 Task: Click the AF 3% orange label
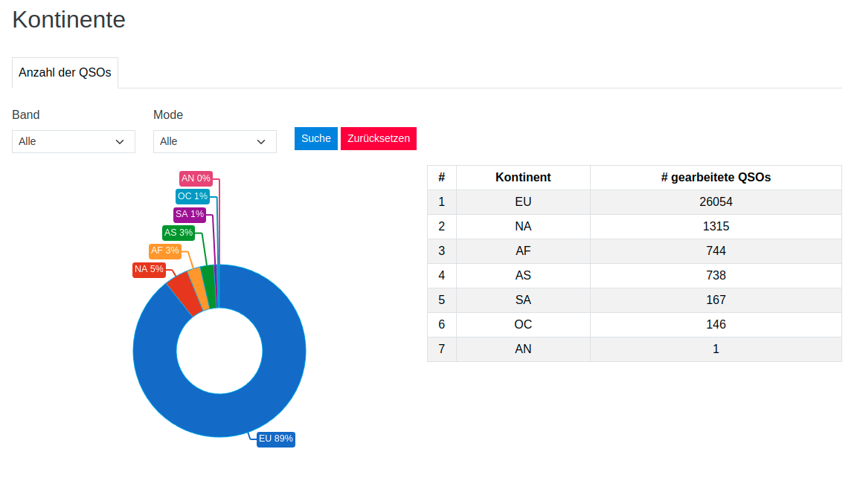point(165,251)
